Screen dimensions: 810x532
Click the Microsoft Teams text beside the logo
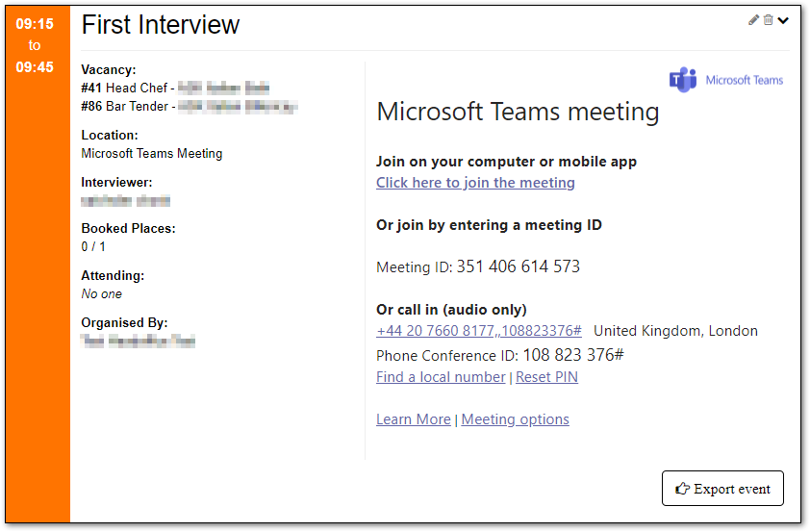pyautogui.click(x=744, y=80)
